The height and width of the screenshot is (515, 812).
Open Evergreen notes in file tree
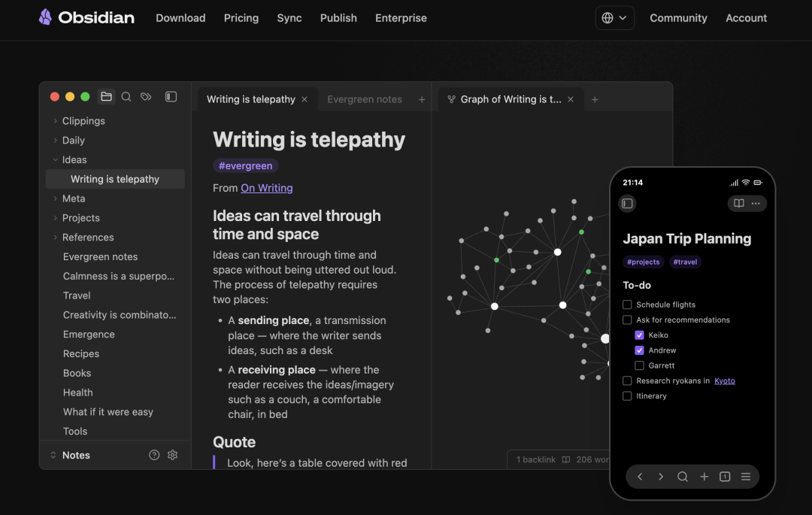coord(101,256)
